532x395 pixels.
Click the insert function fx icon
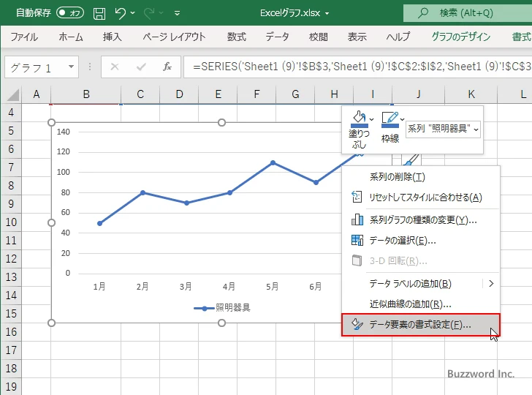(x=167, y=67)
